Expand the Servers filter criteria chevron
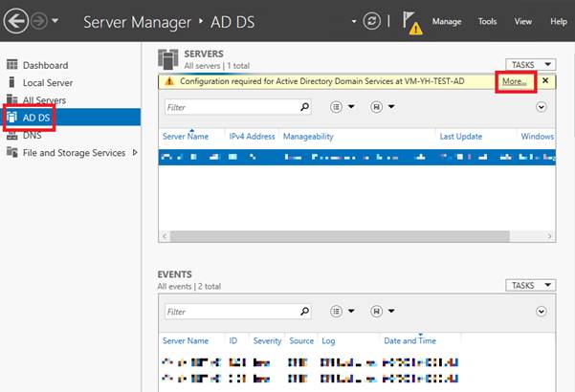 pyautogui.click(x=542, y=107)
